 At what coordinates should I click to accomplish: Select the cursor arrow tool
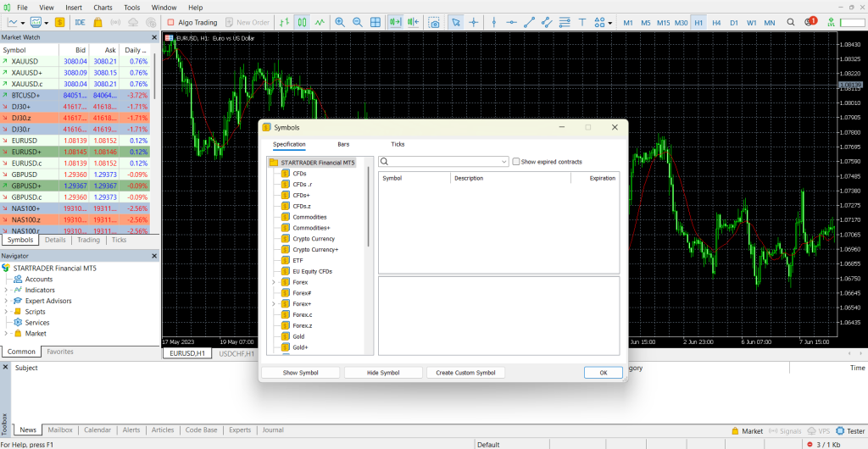(x=455, y=23)
